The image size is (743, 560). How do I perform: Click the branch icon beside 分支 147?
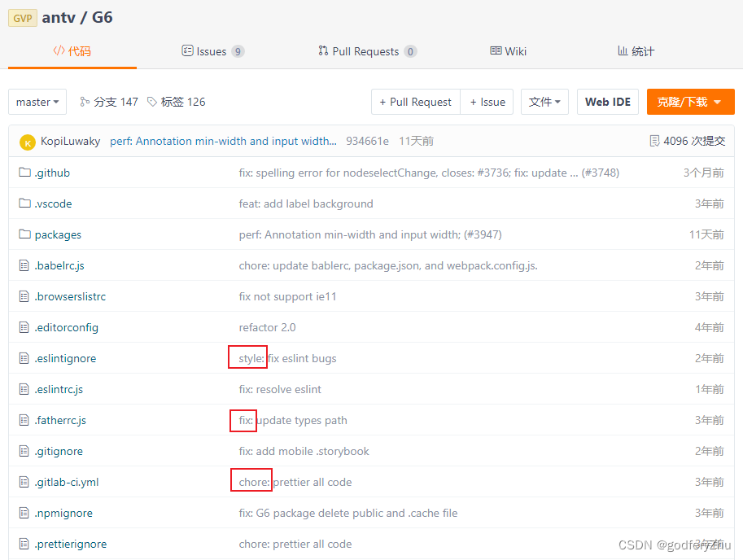point(85,102)
